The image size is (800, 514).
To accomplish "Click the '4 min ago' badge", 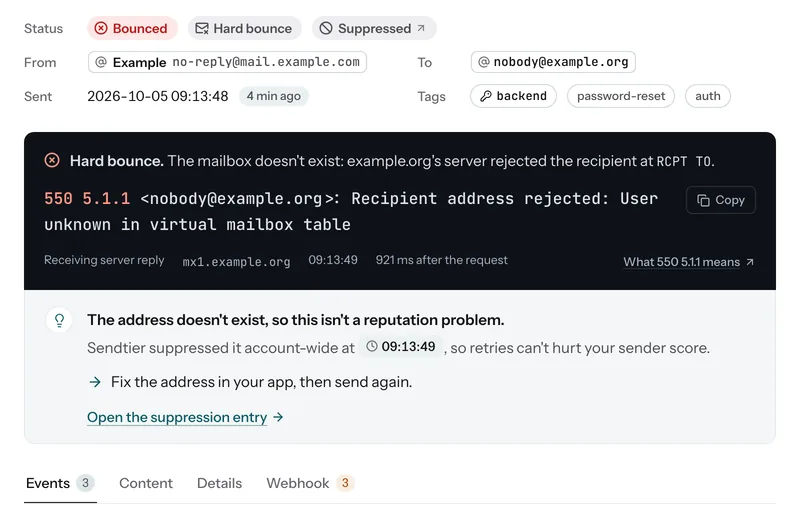I will (x=274, y=96).
